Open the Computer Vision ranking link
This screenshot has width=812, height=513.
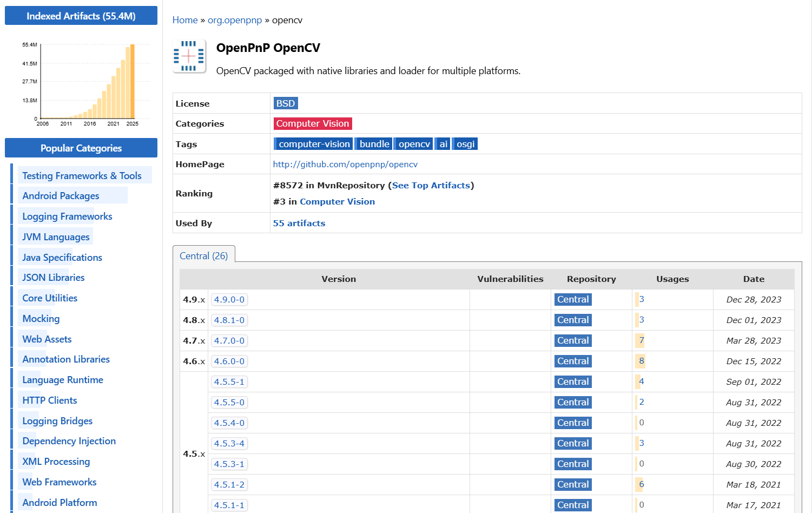pyautogui.click(x=337, y=201)
